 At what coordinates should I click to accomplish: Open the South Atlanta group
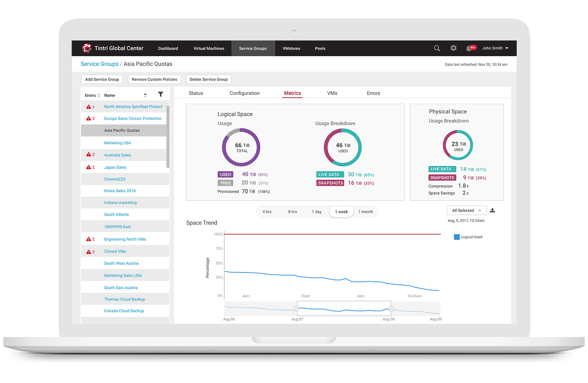(x=116, y=214)
